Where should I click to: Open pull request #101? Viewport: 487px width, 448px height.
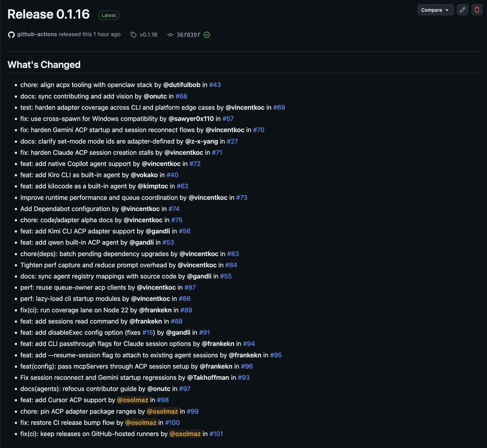(216, 434)
